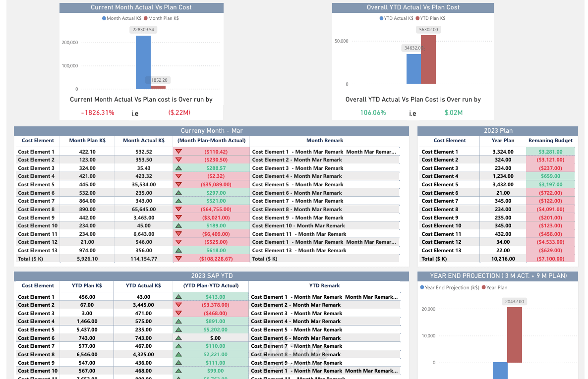The image size is (588, 379).
Task: Sort by (Month Plan-Month Actual) column header
Action: (212, 141)
